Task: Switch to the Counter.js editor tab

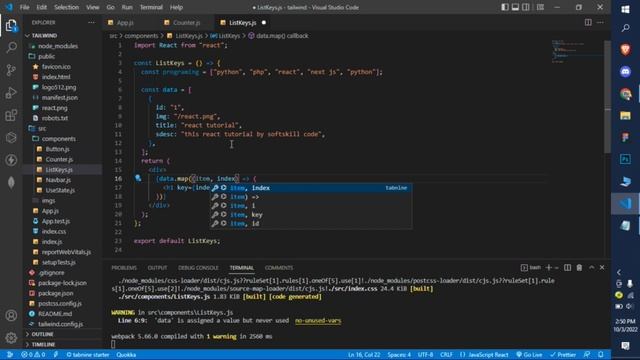Action: (187, 22)
